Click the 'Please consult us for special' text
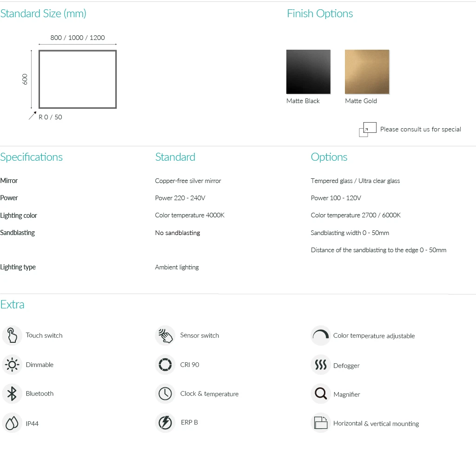The image size is (476, 451). pyautogui.click(x=420, y=130)
